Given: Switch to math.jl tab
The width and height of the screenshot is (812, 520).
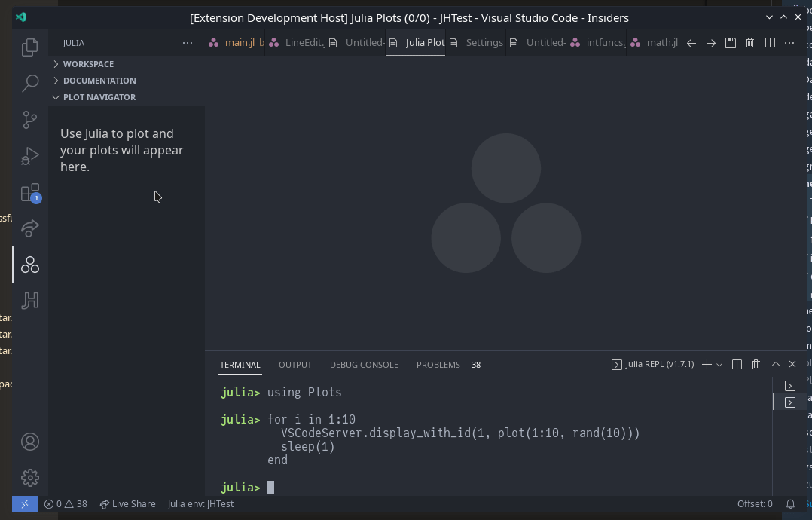Looking at the screenshot, I should click(655, 43).
